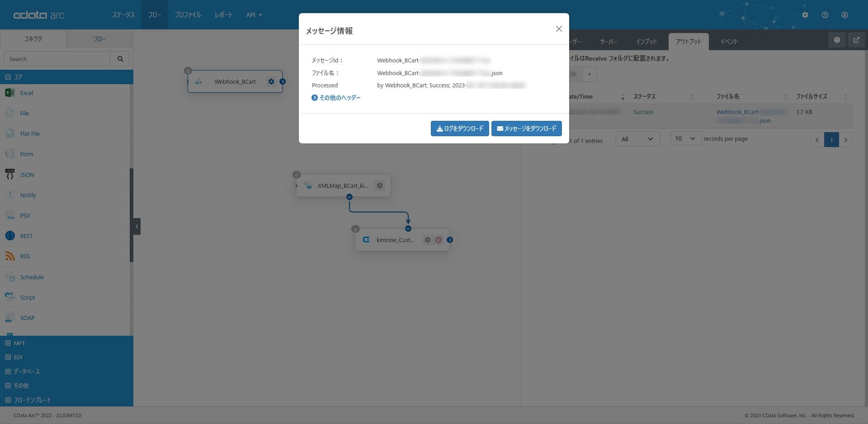Select the File connector icon

click(x=10, y=113)
